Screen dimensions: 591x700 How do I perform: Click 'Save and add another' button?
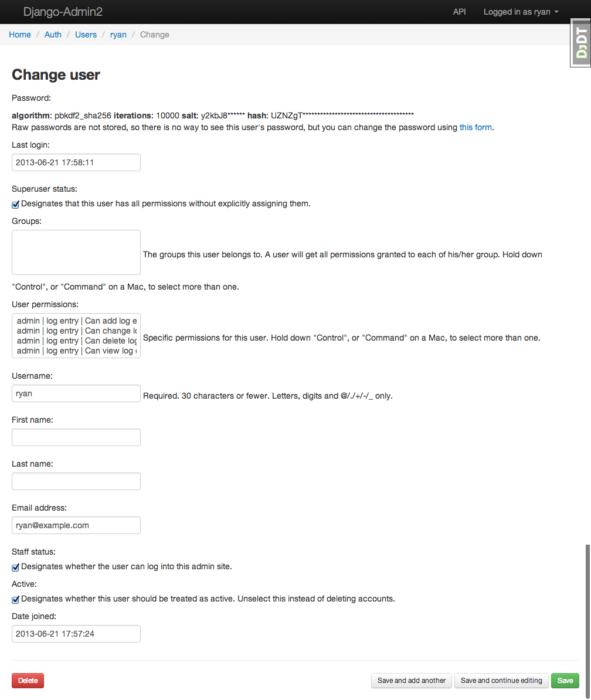(x=412, y=681)
